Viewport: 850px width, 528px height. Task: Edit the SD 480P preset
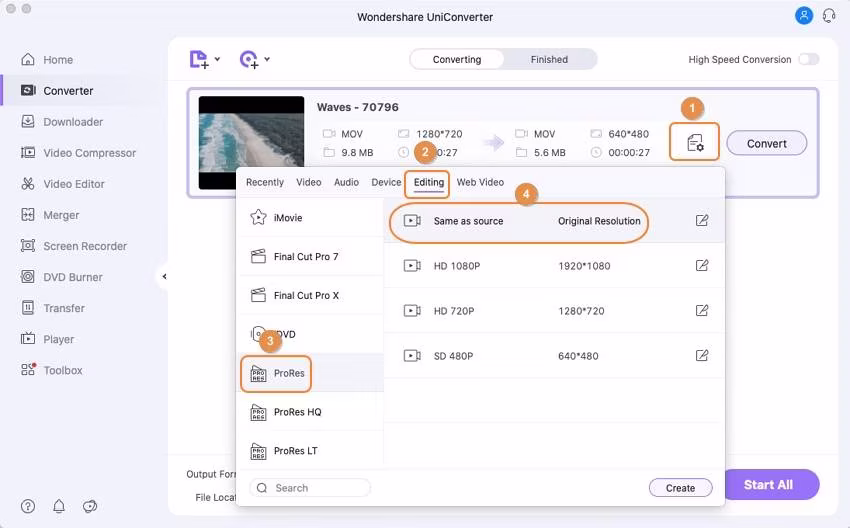tap(701, 356)
